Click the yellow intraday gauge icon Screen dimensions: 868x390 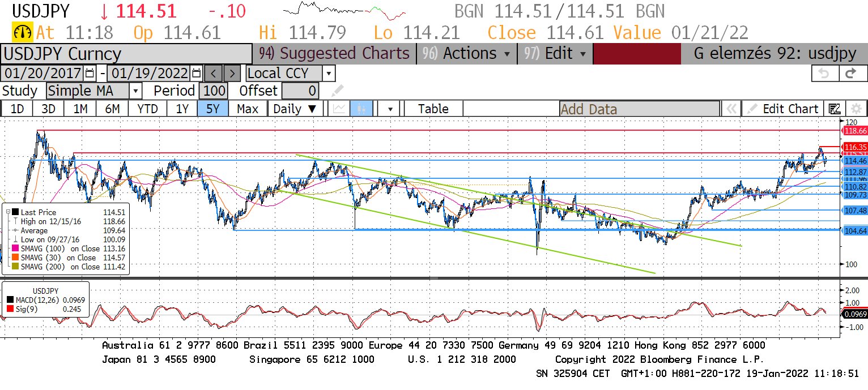click(23, 32)
